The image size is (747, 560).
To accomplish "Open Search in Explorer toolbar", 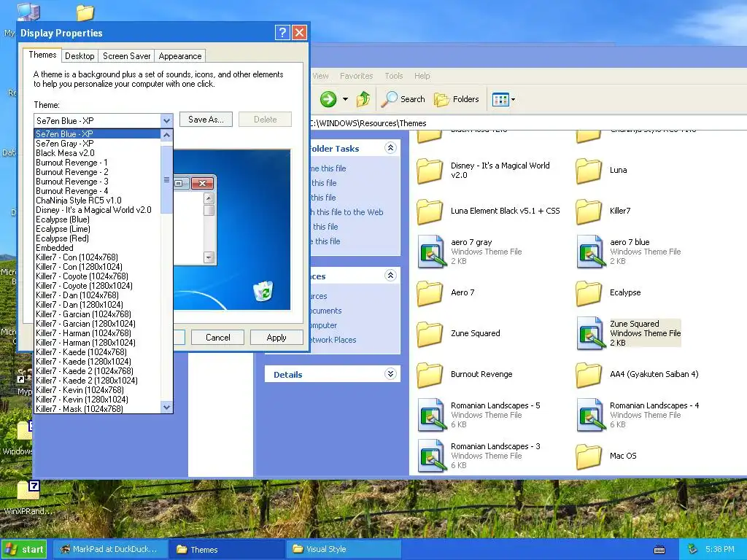I will [x=403, y=99].
